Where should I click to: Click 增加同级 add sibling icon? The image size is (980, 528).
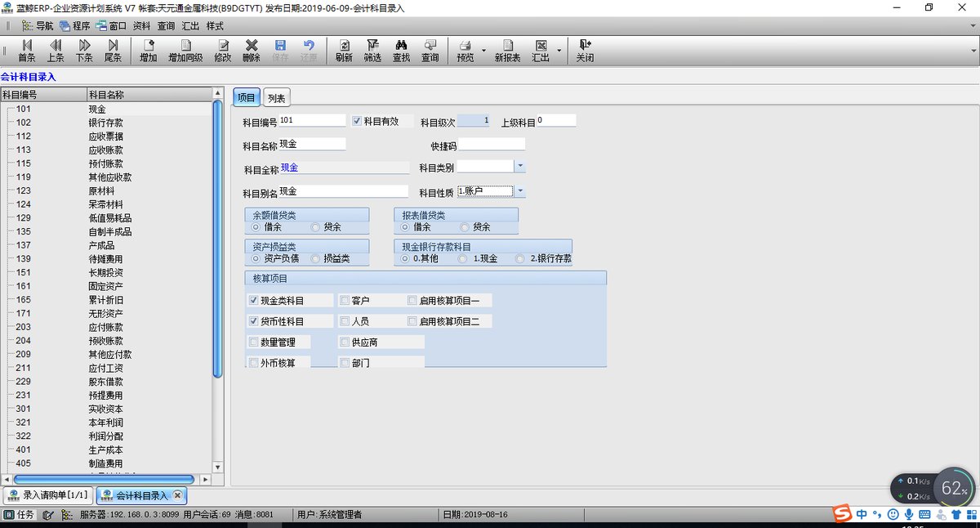[x=185, y=51]
